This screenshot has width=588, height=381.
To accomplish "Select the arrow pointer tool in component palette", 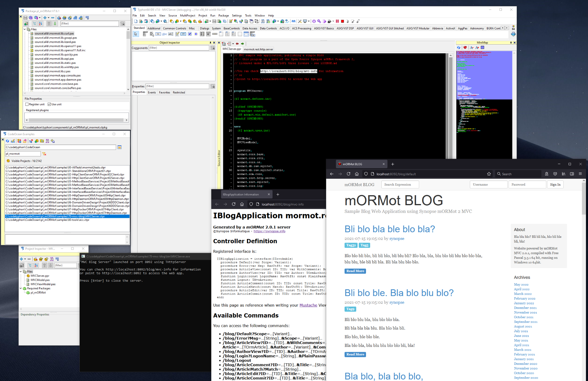I will pos(136,34).
